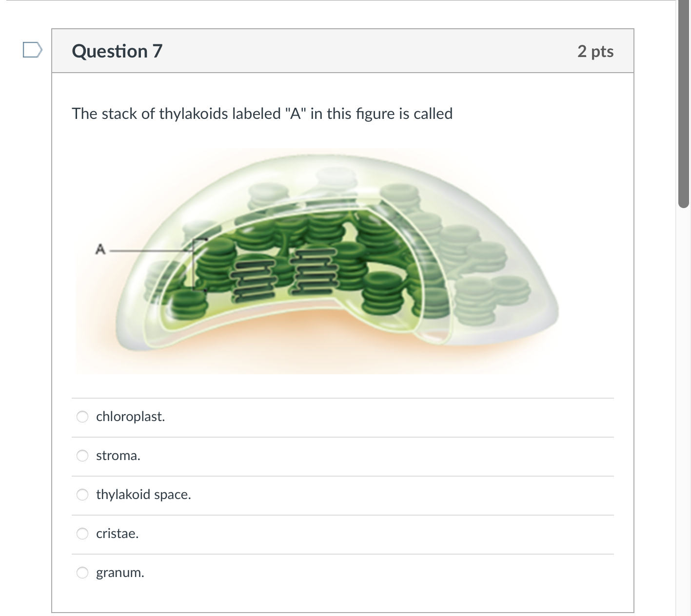Click the chloroplast answer text label
Screen dimensions: 691x616
tap(130, 417)
